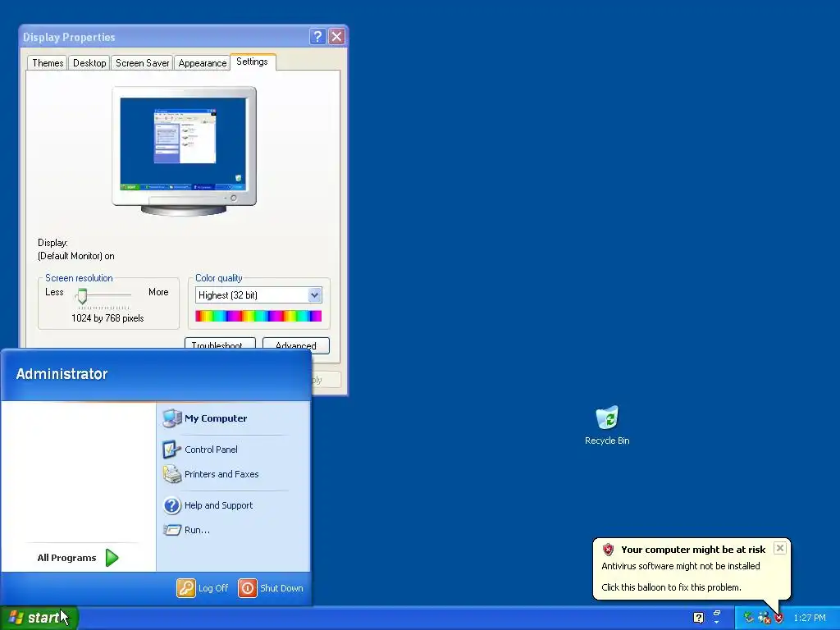
Task: Click the Log Off key icon
Action: 186,588
